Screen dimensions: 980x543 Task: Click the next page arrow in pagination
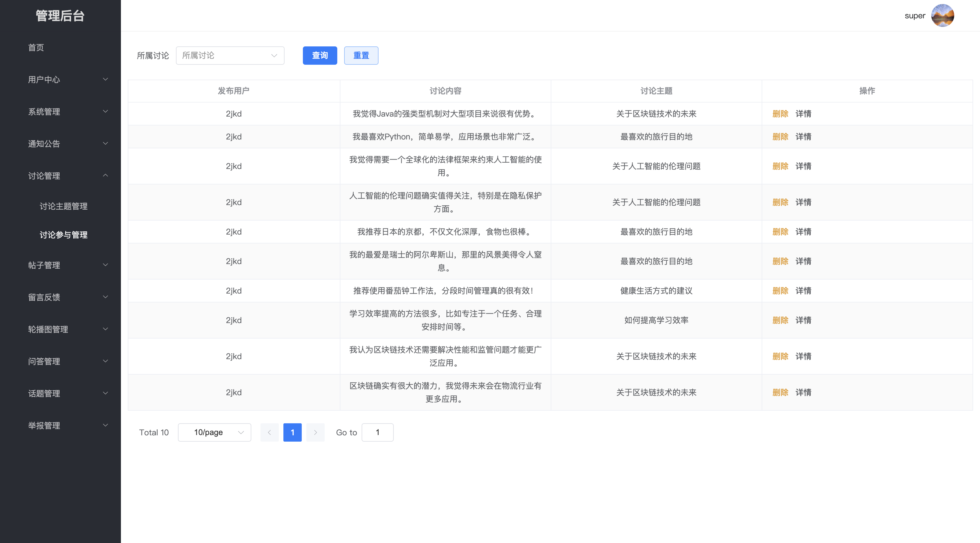click(315, 432)
